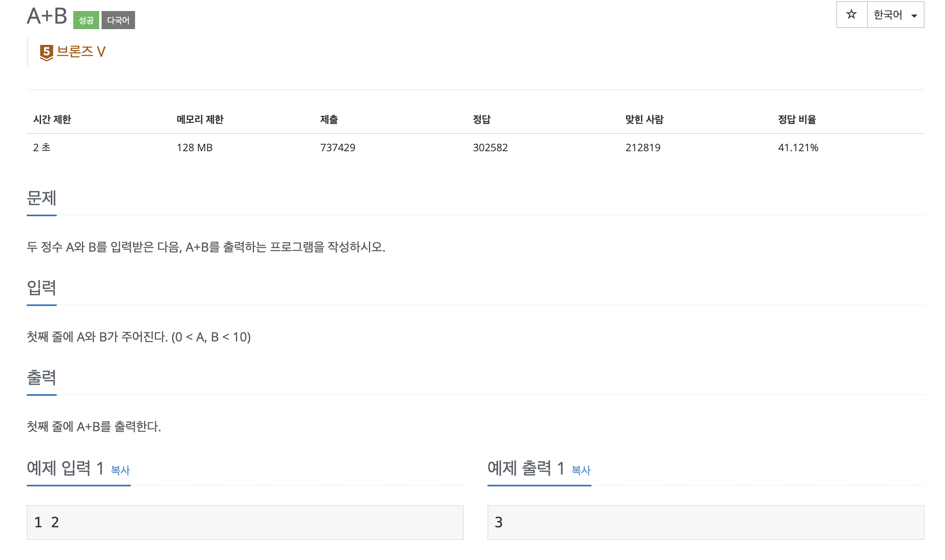Click the sample input box containing 1 2

(x=245, y=522)
